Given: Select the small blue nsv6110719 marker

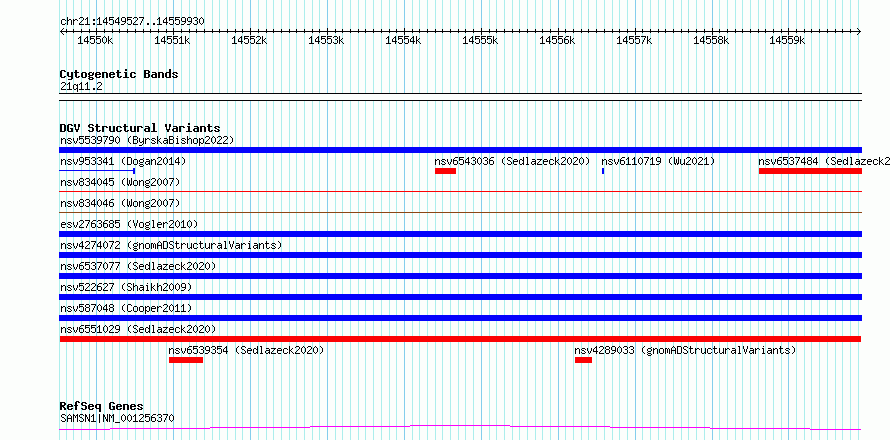Looking at the screenshot, I should 603,171.
